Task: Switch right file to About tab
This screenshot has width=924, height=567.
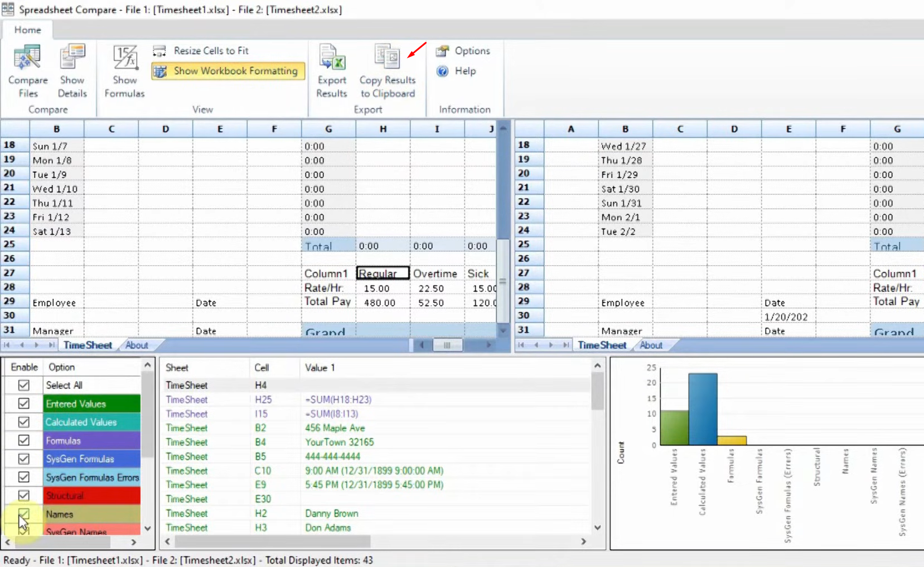Action: tap(651, 345)
